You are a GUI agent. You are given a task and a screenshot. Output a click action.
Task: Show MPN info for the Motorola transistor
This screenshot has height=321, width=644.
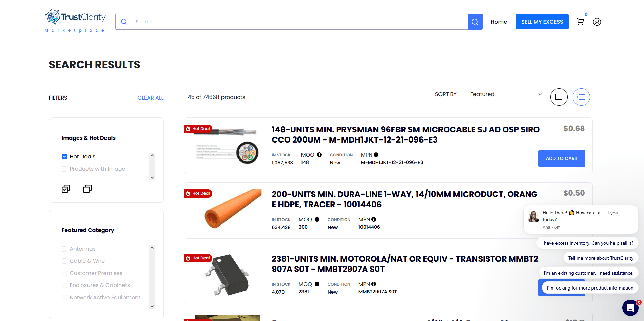coord(374,284)
